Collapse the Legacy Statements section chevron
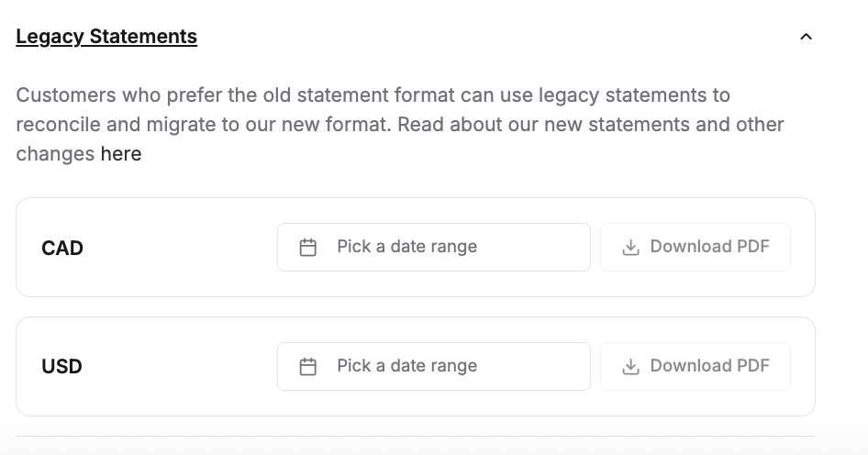This screenshot has width=868, height=455. [806, 37]
